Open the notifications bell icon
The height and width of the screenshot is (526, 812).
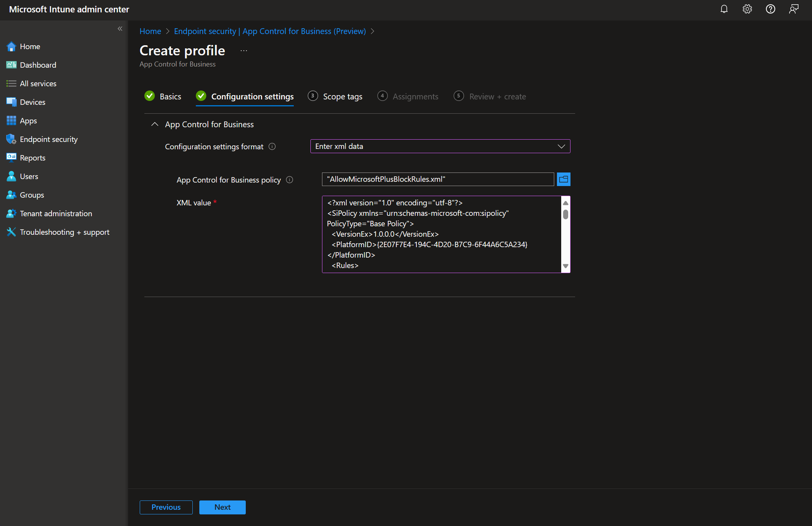coord(724,9)
